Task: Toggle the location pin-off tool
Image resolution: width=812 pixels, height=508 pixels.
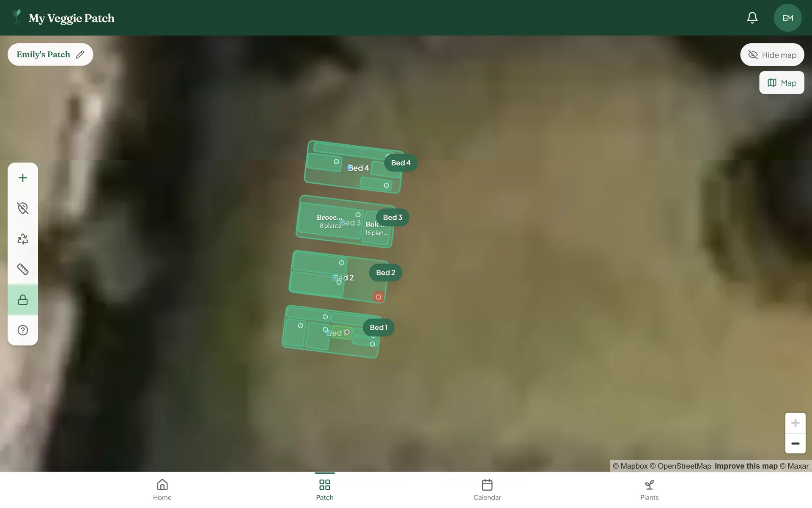Action: click(23, 208)
